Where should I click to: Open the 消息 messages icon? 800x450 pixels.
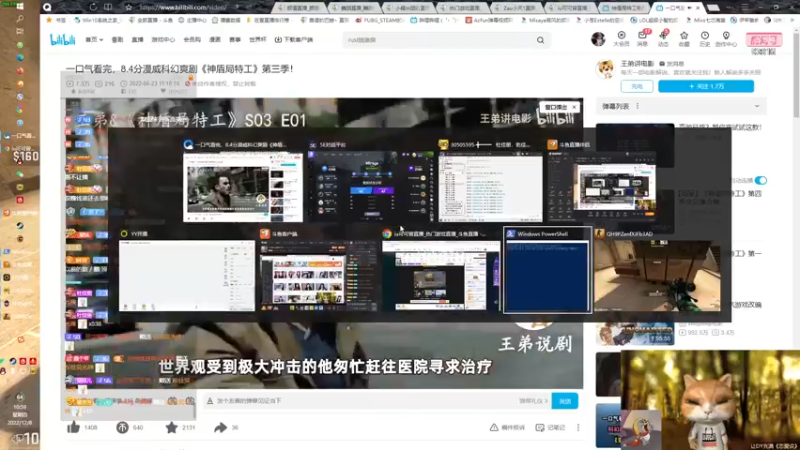coord(642,39)
